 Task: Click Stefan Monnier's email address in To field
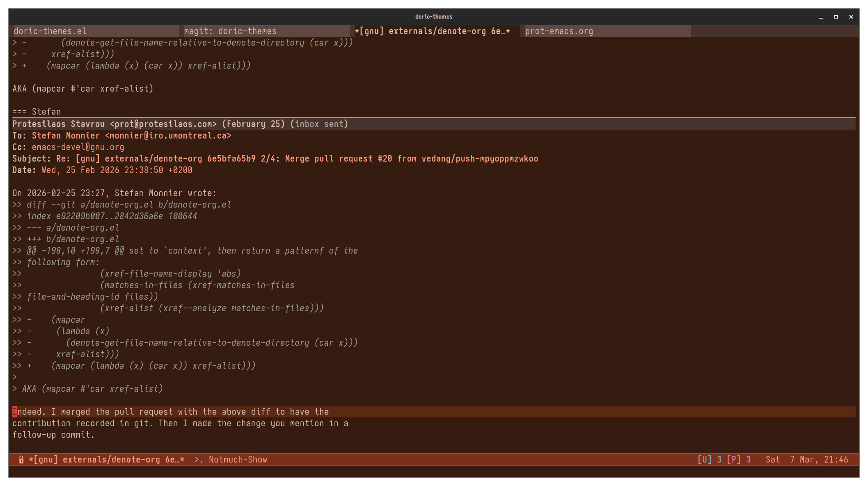[x=168, y=135]
